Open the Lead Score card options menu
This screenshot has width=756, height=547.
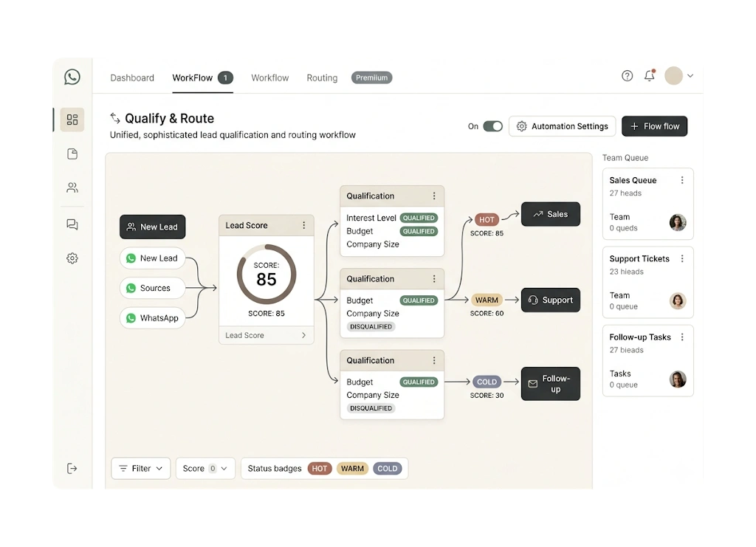click(x=303, y=225)
